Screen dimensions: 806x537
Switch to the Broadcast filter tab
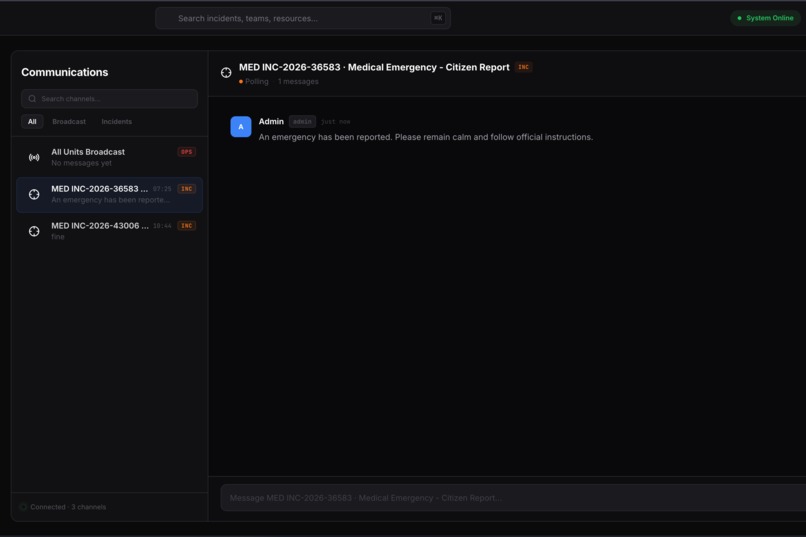click(69, 122)
